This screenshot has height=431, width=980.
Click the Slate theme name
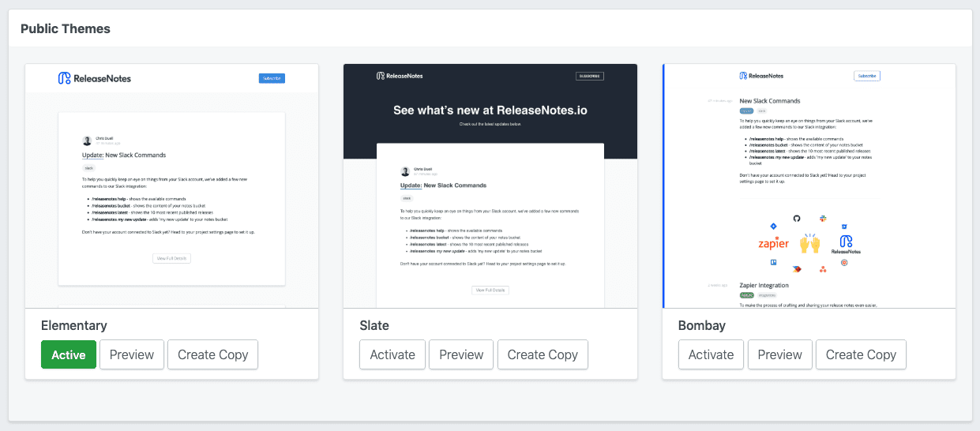374,325
